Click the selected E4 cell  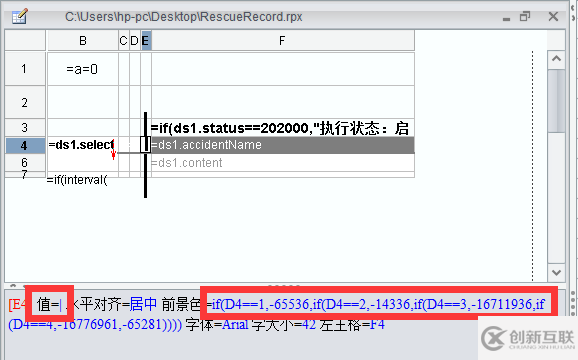[x=146, y=145]
